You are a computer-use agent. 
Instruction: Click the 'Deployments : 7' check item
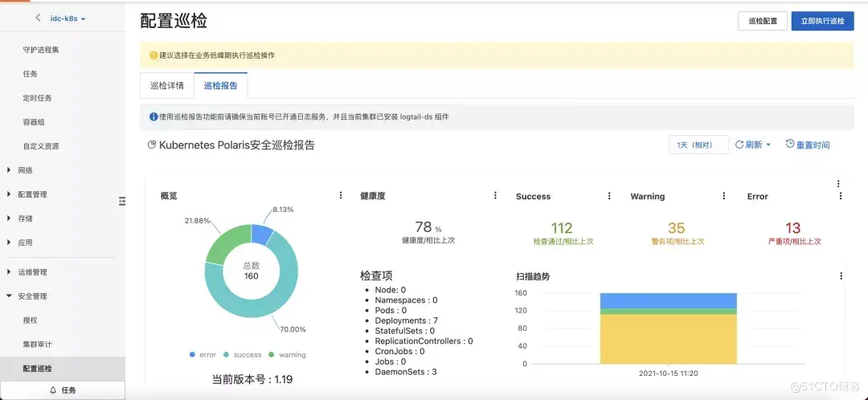pyautogui.click(x=407, y=321)
